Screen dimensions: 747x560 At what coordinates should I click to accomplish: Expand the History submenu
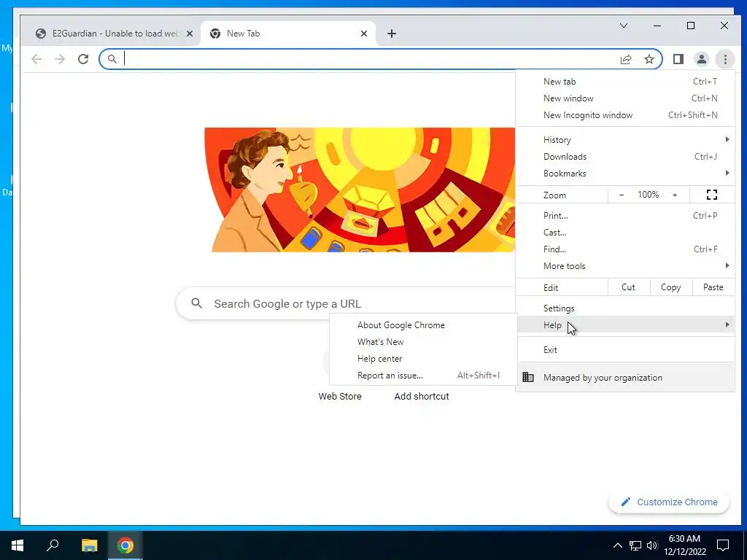point(625,139)
